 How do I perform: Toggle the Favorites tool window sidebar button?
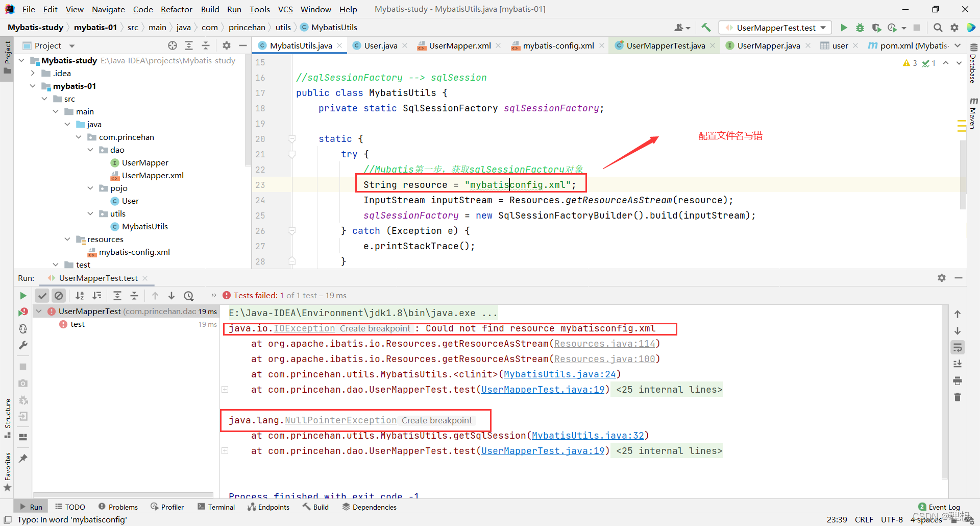point(7,472)
